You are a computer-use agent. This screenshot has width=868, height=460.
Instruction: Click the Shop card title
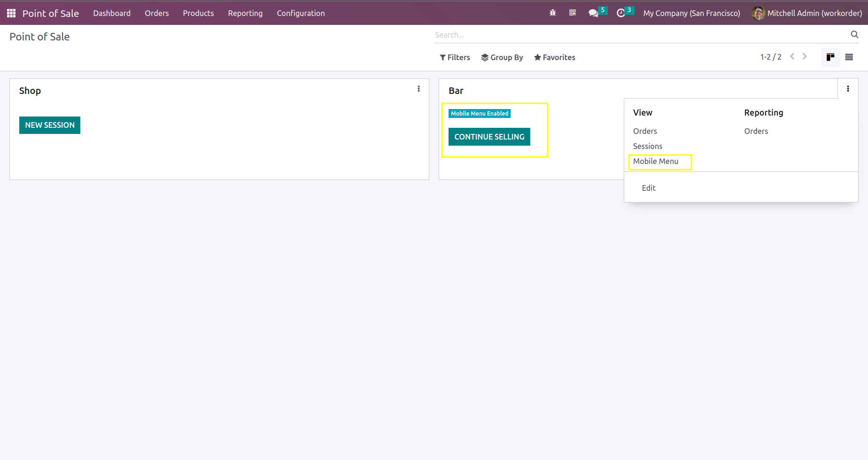point(30,91)
